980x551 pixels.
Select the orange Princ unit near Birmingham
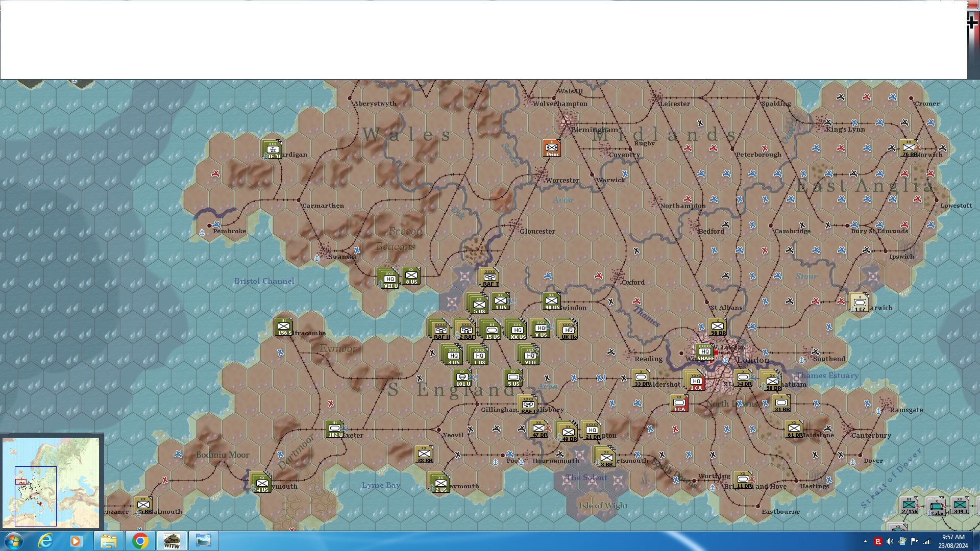coord(552,148)
